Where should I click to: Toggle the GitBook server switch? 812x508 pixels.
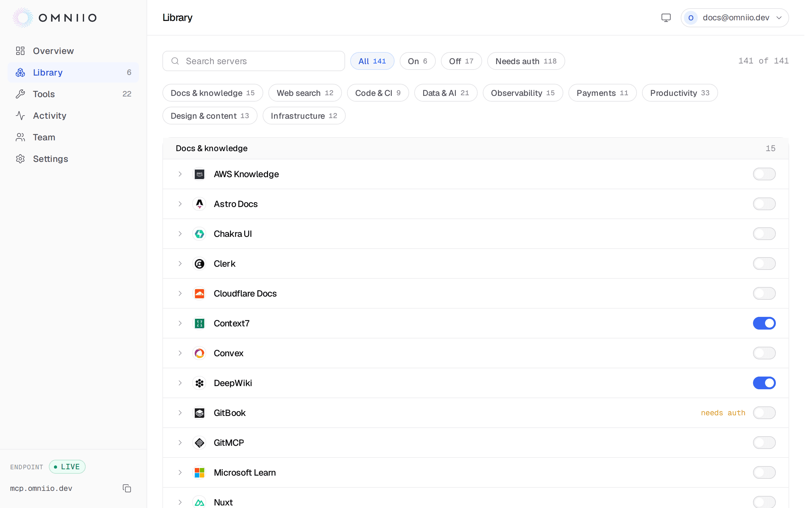(764, 413)
